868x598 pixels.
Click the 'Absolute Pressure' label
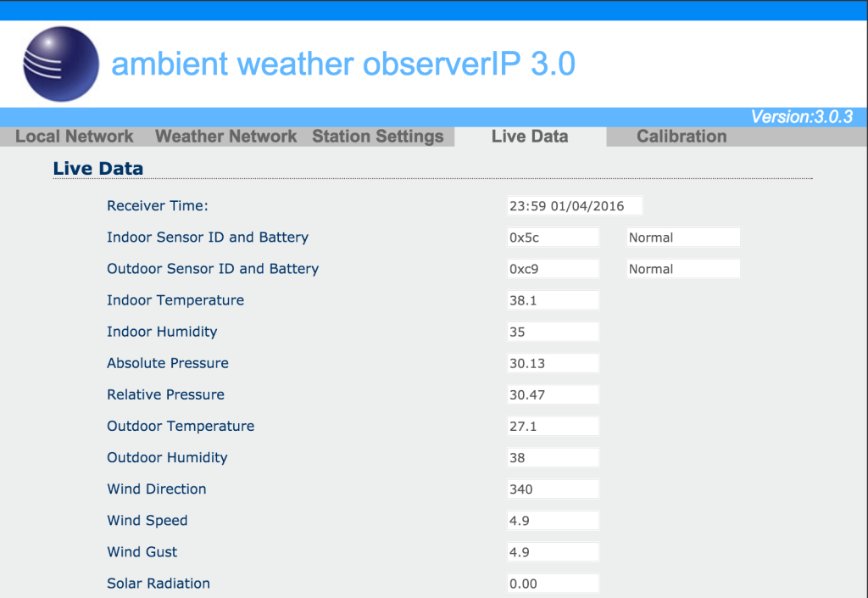pos(168,363)
